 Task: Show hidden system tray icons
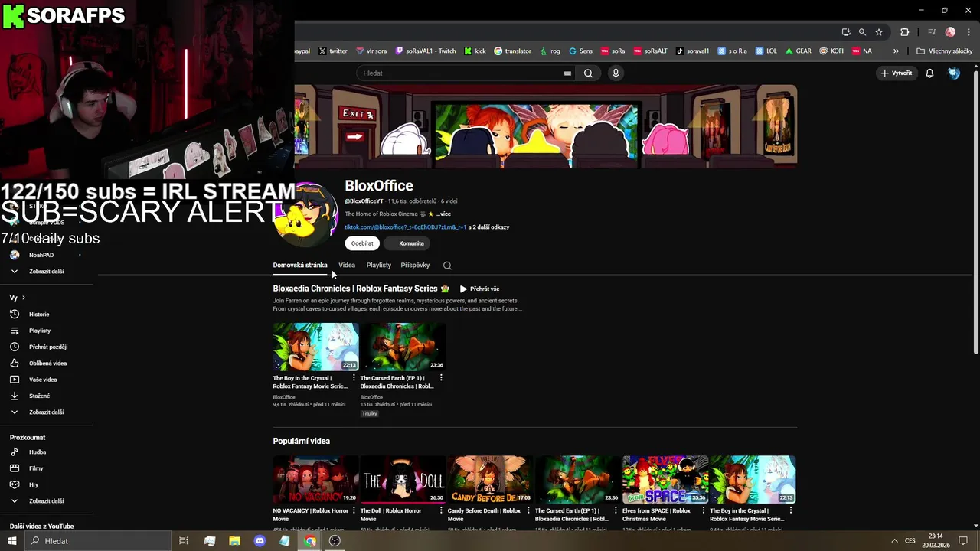(x=894, y=541)
